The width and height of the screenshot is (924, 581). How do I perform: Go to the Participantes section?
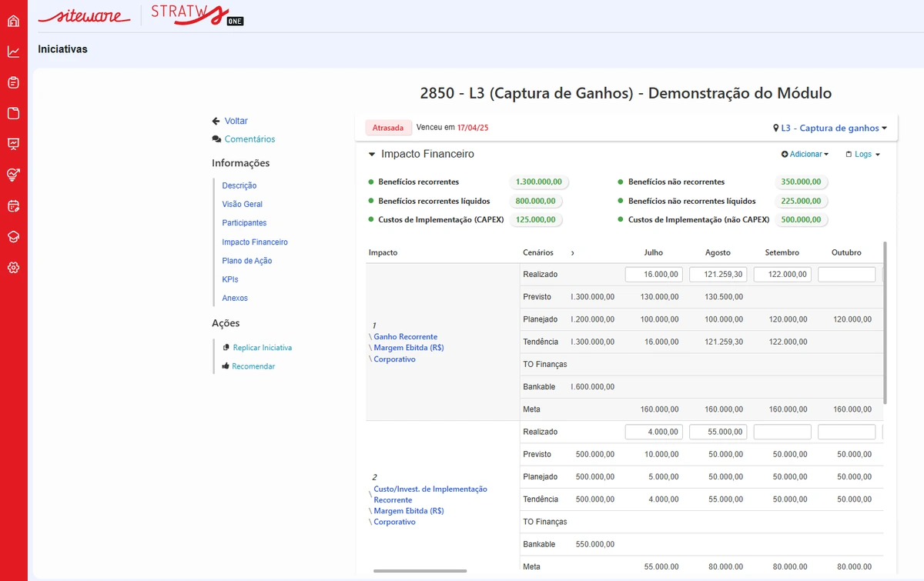click(x=244, y=223)
